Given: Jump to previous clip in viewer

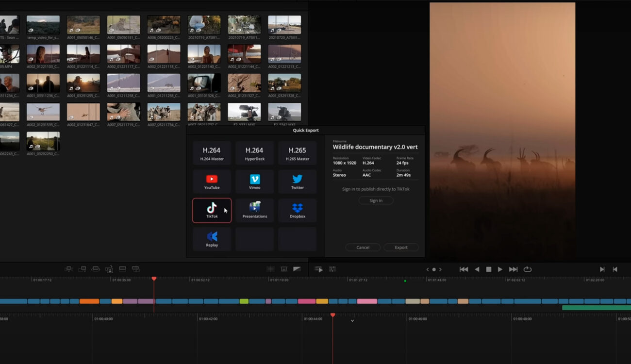Looking at the screenshot, I should 464,269.
